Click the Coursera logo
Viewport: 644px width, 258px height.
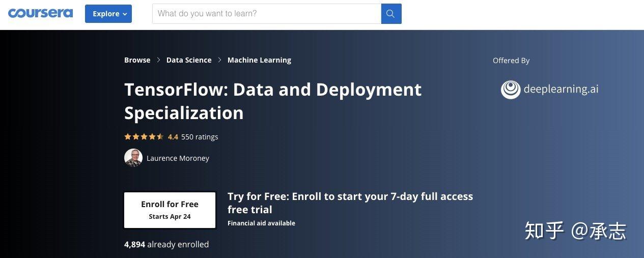click(x=40, y=13)
